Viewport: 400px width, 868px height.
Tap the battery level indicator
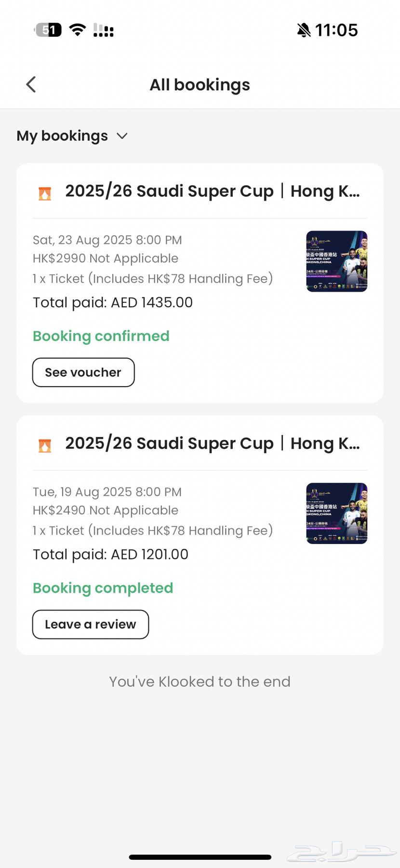pos(48,30)
